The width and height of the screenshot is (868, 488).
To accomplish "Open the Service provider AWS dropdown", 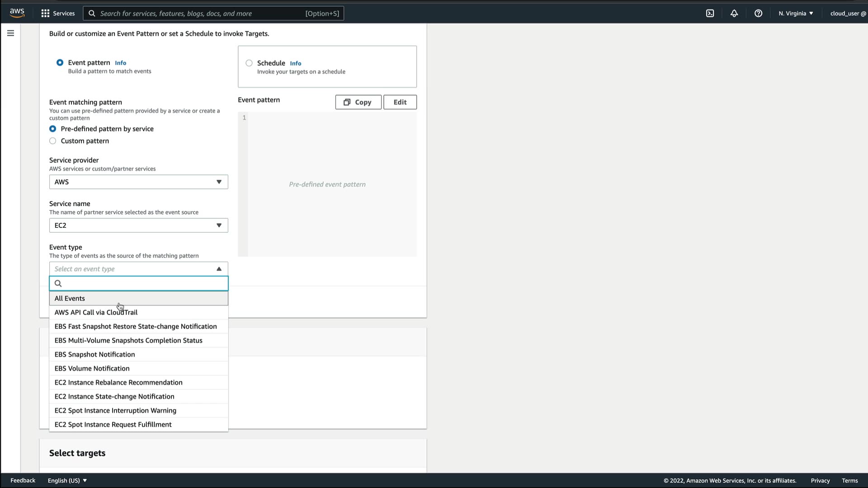I will tap(138, 182).
